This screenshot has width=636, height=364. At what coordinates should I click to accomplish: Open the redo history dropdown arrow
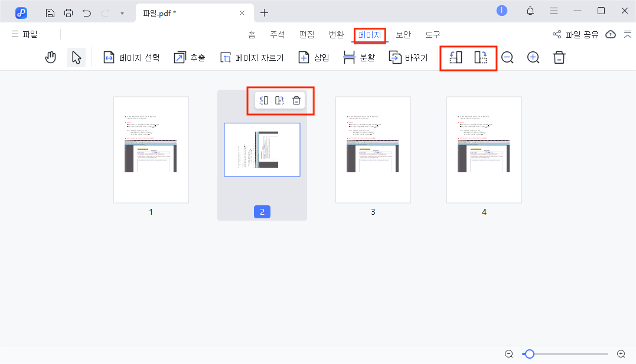122,12
